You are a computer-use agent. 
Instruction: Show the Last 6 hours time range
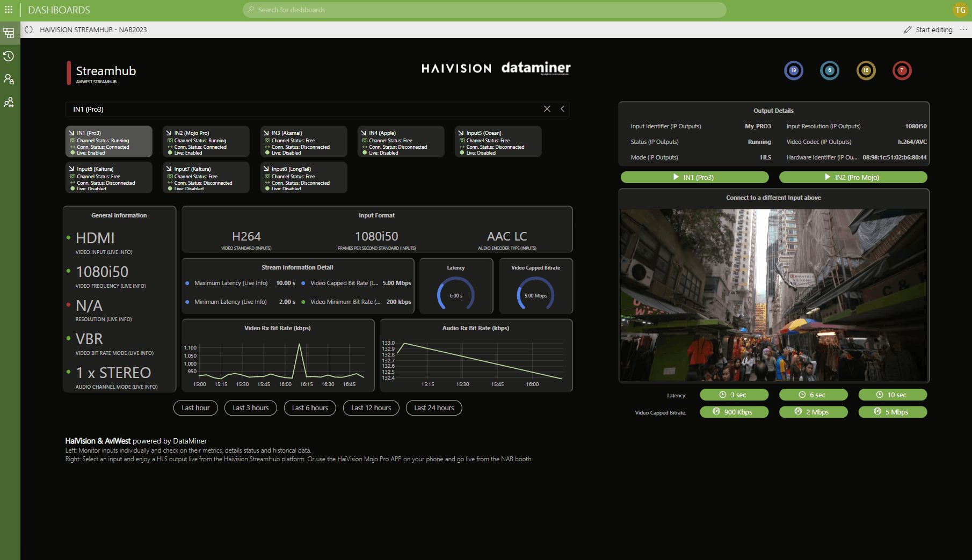click(310, 408)
